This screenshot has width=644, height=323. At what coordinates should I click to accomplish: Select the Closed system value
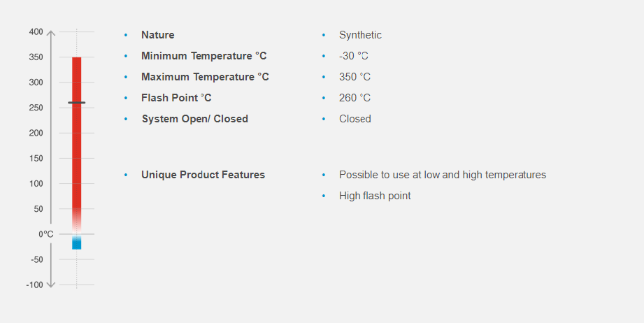pyautogui.click(x=355, y=119)
